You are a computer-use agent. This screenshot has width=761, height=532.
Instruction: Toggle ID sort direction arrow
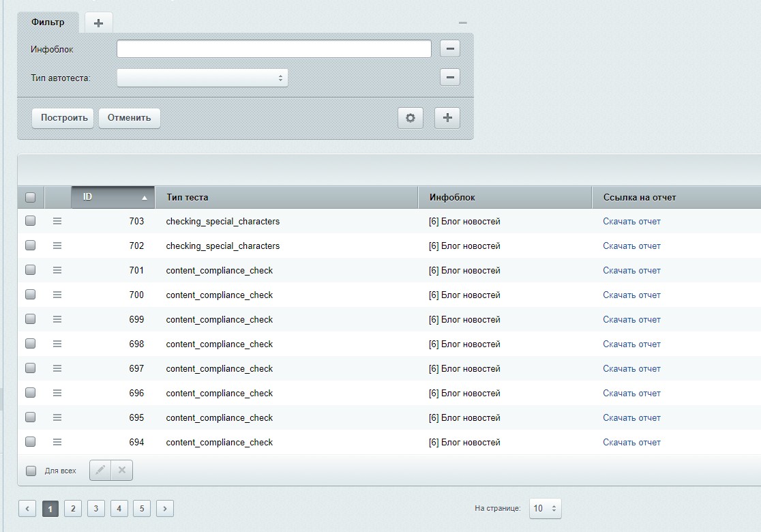144,198
